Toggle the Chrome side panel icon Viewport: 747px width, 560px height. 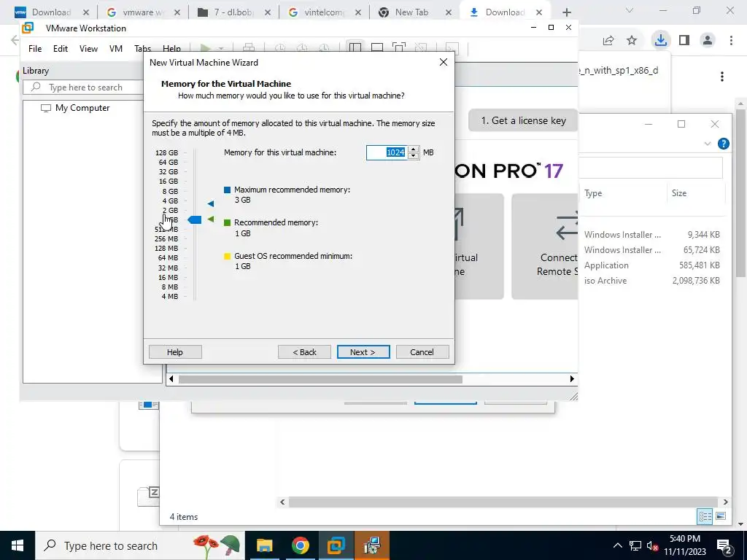click(684, 41)
